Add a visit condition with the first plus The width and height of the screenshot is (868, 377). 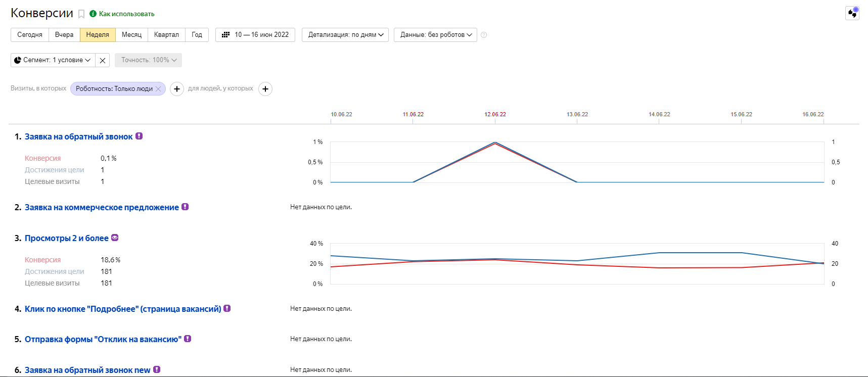pos(176,89)
